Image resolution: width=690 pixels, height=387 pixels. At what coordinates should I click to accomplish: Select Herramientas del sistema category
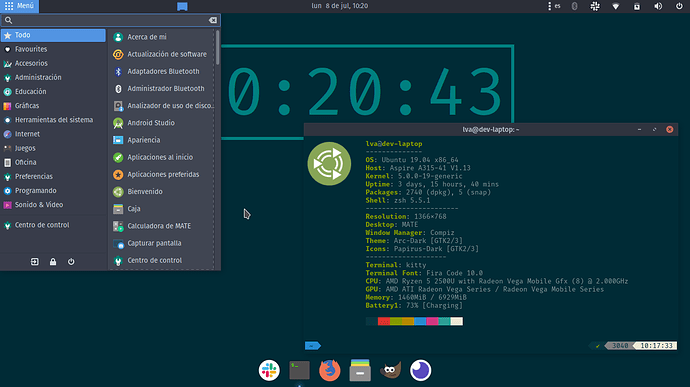pos(53,120)
